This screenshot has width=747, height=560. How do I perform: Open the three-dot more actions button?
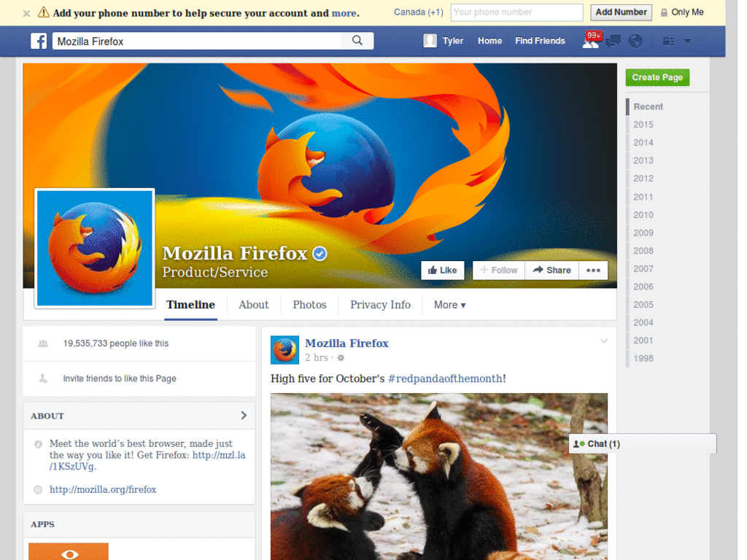click(593, 271)
